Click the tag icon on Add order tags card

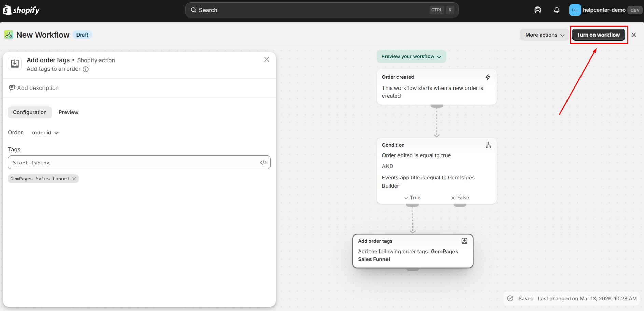click(464, 241)
